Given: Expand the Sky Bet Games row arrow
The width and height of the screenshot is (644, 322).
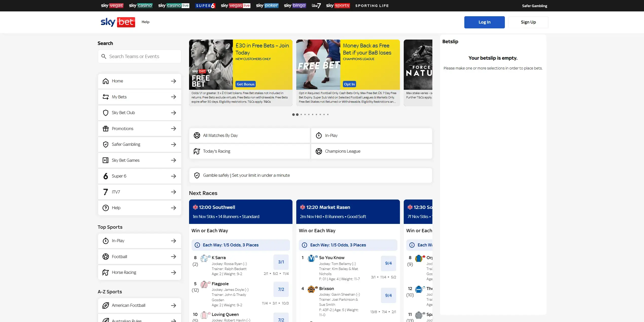Looking at the screenshot, I should [174, 160].
